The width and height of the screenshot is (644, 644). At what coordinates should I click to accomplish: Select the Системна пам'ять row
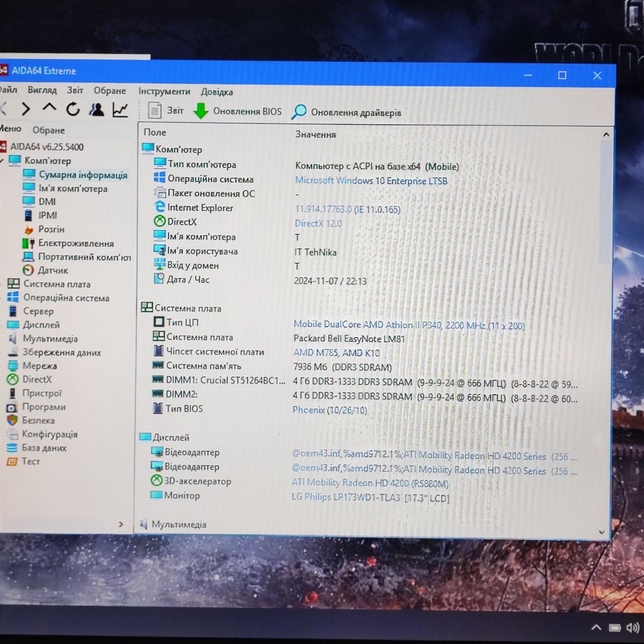pos(204,366)
